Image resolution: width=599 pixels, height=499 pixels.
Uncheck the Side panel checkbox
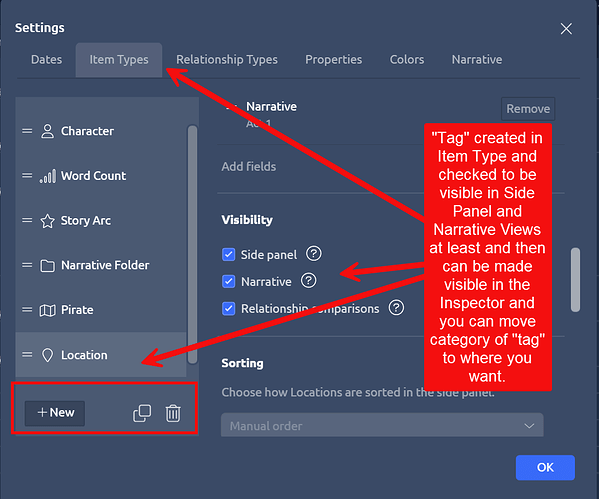click(228, 254)
